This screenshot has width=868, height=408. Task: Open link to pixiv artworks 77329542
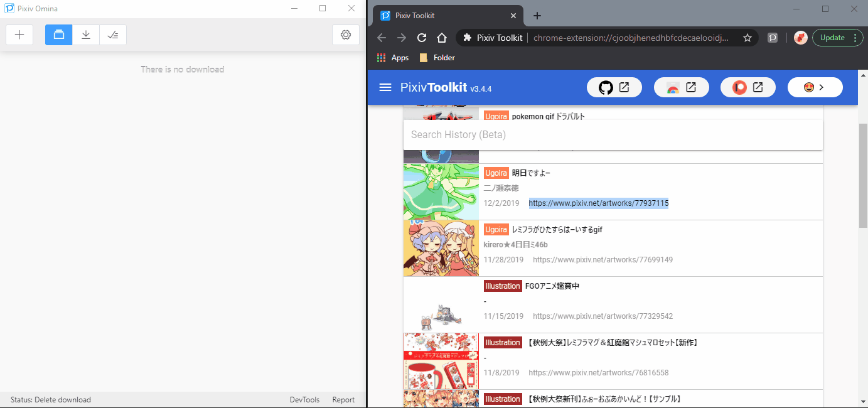coord(603,316)
